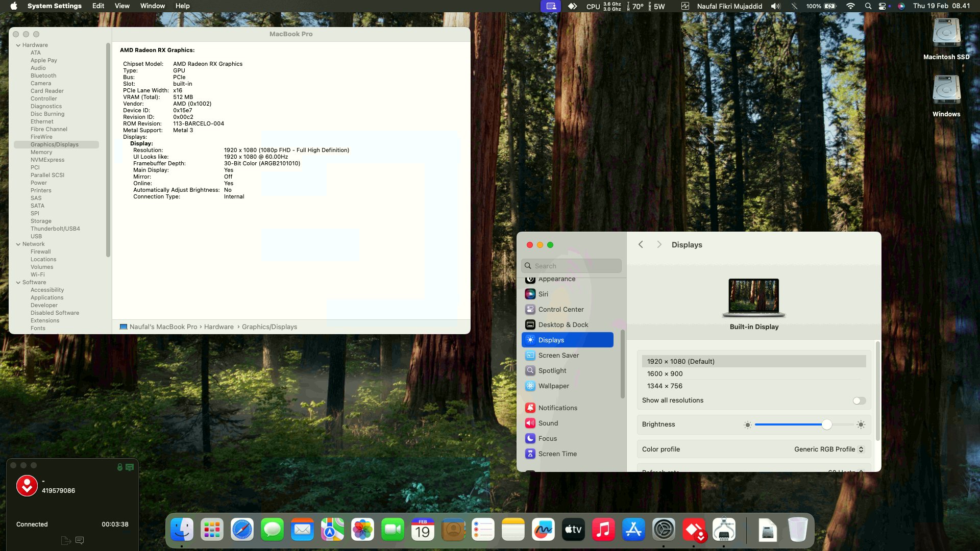Open App Store in the Dock
The height and width of the screenshot is (551, 980).
[x=633, y=530]
